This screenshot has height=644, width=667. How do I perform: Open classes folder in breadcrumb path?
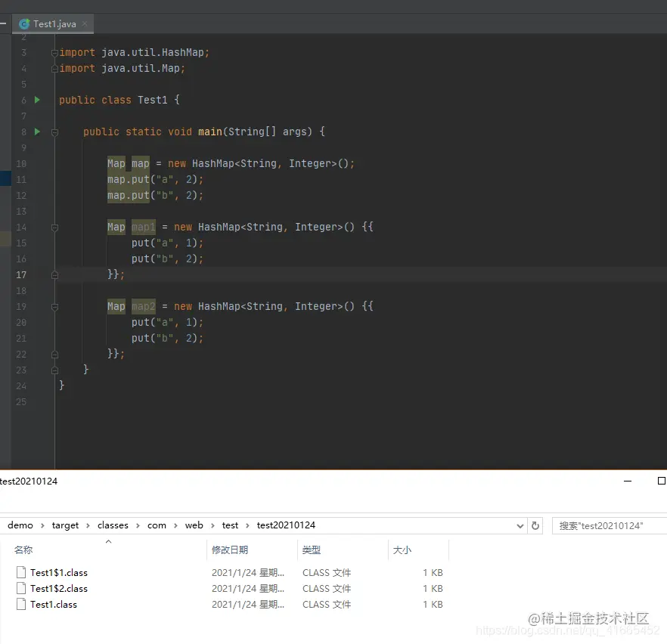(x=113, y=525)
